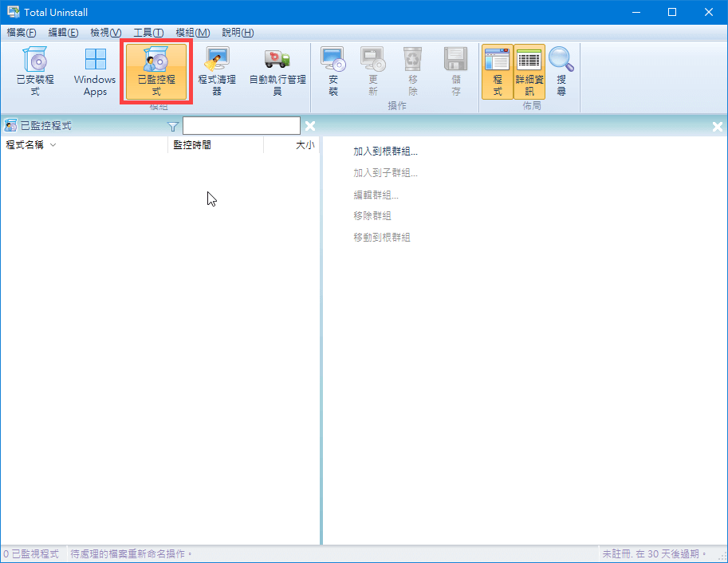Click 加入到根群組 link
Screen dimensions: 728x563
click(385, 152)
